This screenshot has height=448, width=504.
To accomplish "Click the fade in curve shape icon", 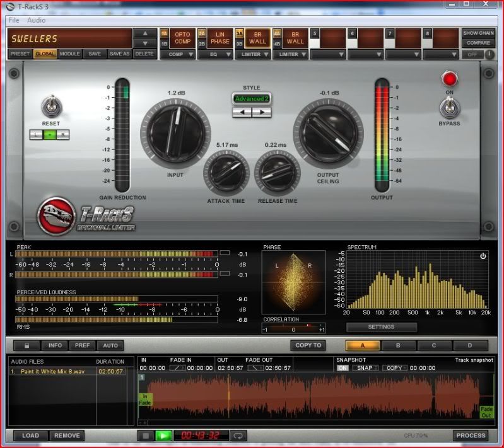I will 177,368.
